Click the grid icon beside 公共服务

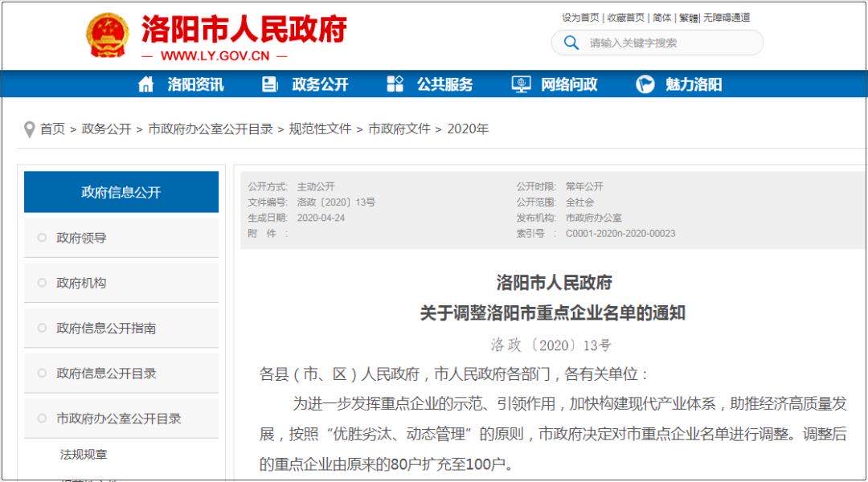[x=395, y=84]
